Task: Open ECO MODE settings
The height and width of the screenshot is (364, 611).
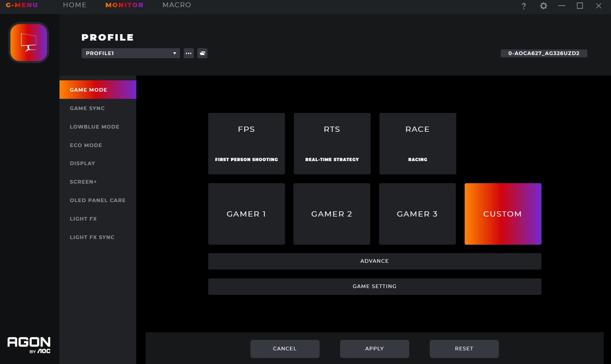Action: click(98, 145)
